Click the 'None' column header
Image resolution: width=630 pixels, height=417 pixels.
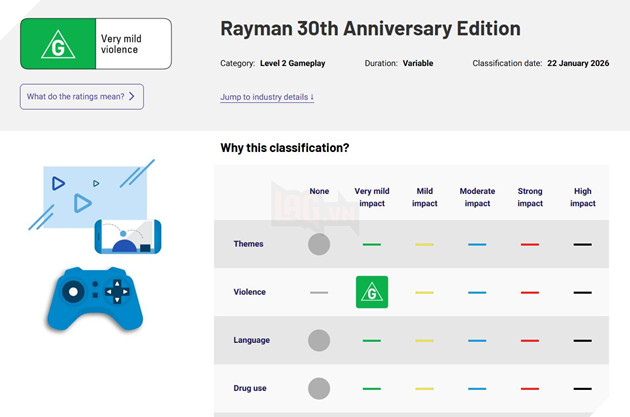click(x=319, y=191)
